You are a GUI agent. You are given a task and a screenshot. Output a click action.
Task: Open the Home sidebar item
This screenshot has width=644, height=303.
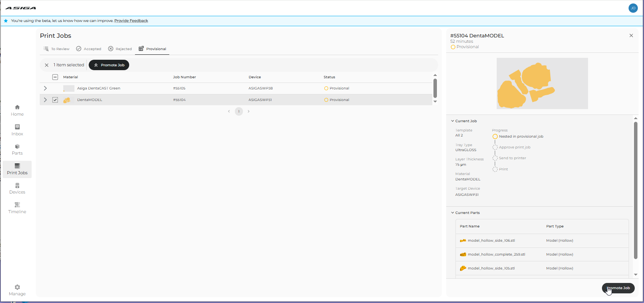coord(17,110)
